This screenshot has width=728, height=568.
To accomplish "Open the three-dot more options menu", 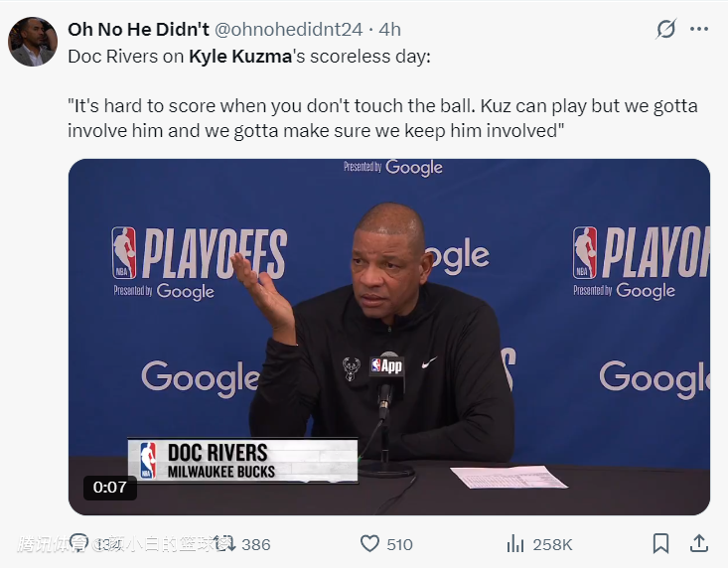I will pos(699,29).
